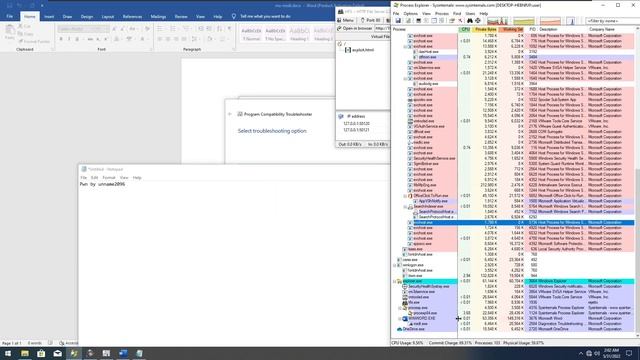The image size is (640, 360).
Task: Open File Explorer from the taskbar
Action: coord(25,353)
